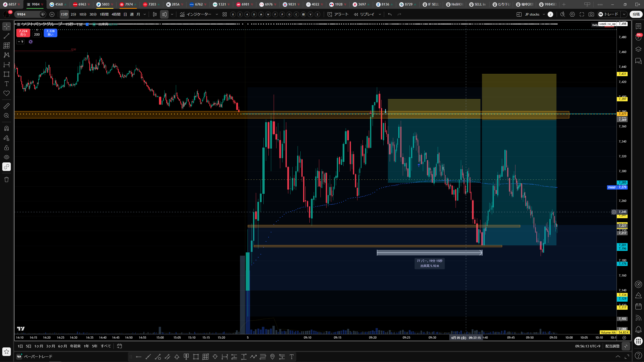Toggle lock all drawings tool
The height and width of the screenshot is (362, 644).
pyautogui.click(x=7, y=148)
